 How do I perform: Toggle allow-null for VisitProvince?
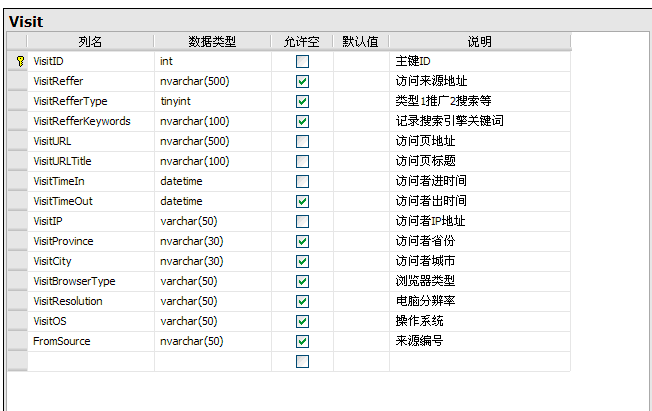(302, 241)
